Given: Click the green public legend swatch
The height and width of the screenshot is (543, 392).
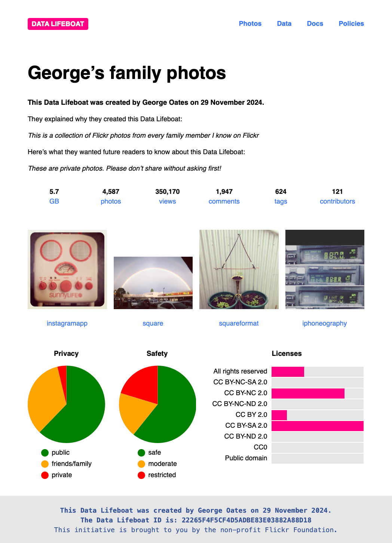Looking at the screenshot, I should click(45, 453).
